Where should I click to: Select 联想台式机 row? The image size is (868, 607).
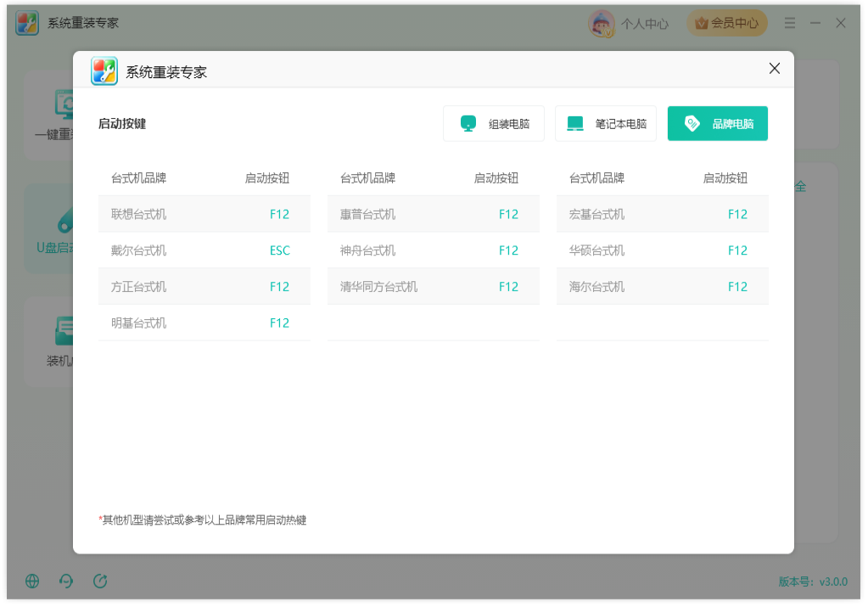coord(204,214)
